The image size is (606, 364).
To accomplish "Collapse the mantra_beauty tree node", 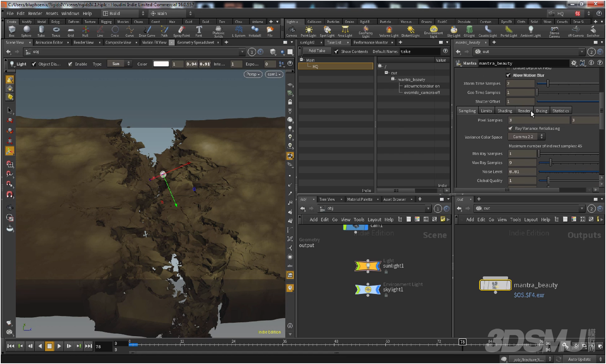I will pos(393,79).
